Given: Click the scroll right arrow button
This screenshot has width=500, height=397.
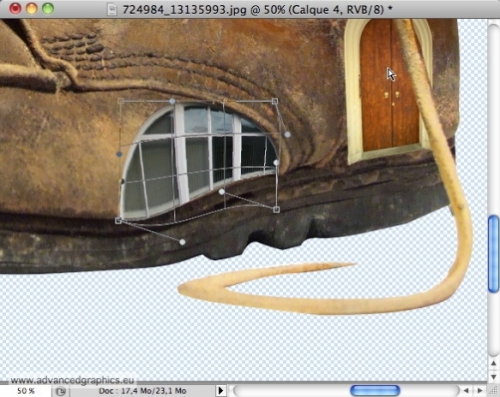Looking at the screenshot, I should pos(480,390).
